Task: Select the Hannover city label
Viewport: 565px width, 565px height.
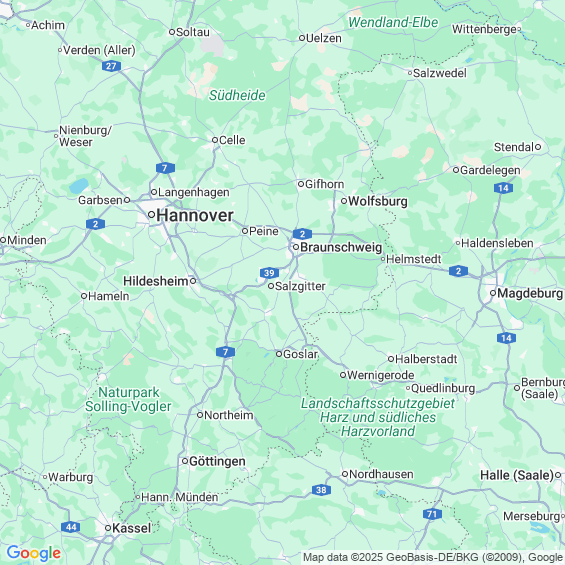Action: (195, 215)
